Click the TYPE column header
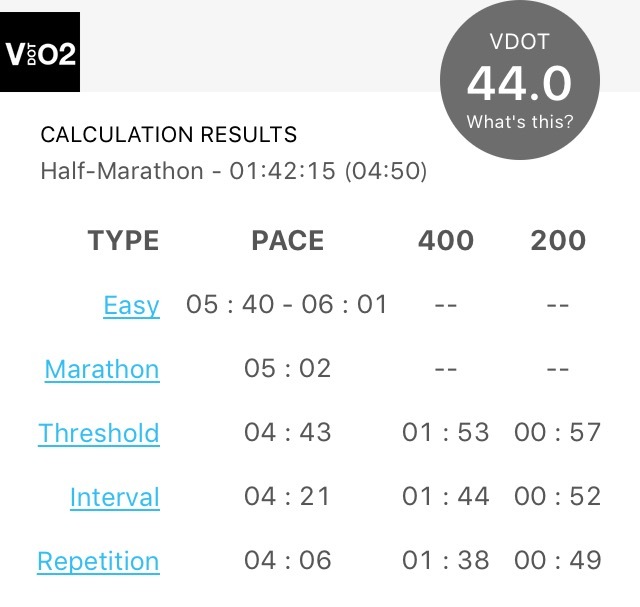Viewport: 640px width, 607px height. (x=123, y=240)
